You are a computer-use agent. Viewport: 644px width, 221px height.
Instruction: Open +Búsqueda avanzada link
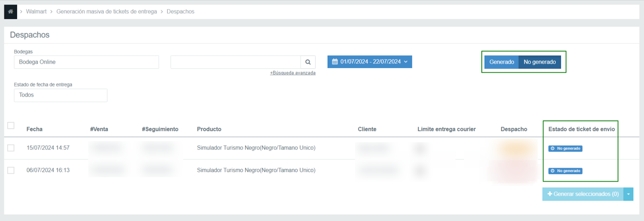click(x=293, y=73)
